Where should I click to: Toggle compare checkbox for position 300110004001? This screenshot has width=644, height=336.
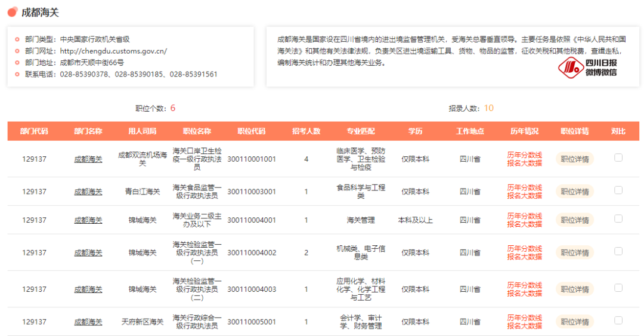pos(618,219)
